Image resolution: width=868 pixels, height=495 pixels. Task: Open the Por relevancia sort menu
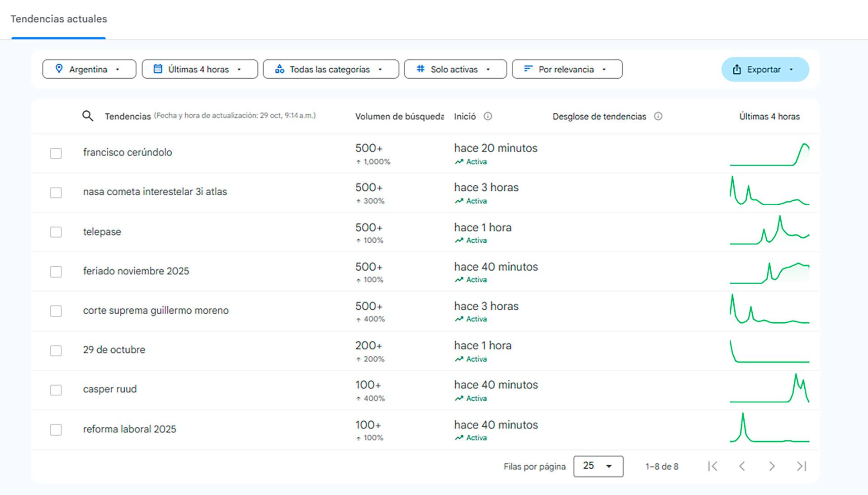[566, 69]
